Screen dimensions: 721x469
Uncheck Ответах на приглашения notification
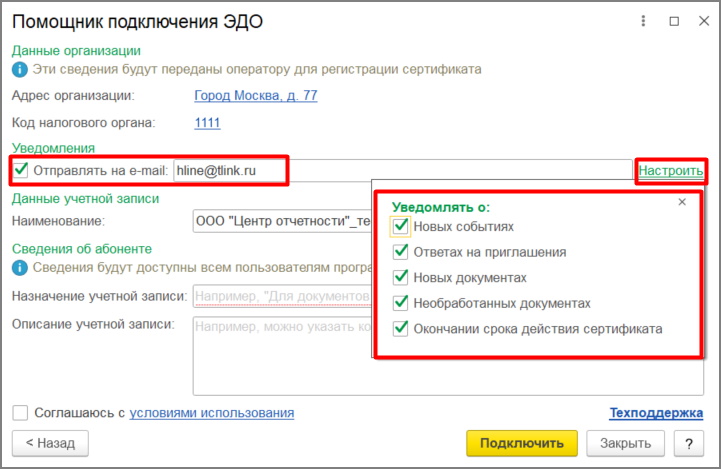click(401, 252)
